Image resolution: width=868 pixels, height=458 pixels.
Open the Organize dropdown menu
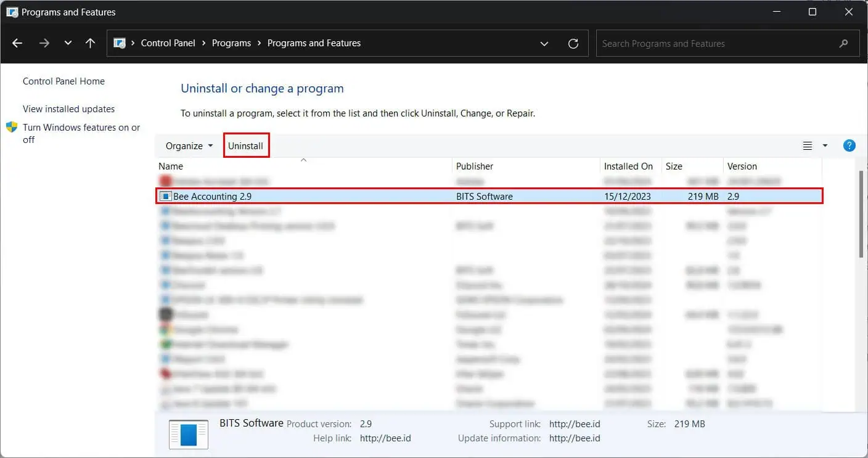189,146
